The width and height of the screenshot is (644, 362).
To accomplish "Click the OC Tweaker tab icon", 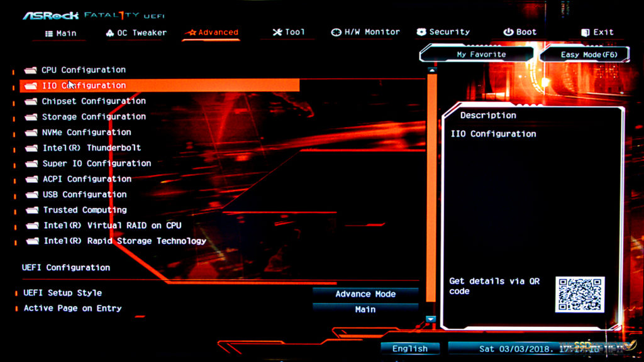I will click(x=109, y=33).
